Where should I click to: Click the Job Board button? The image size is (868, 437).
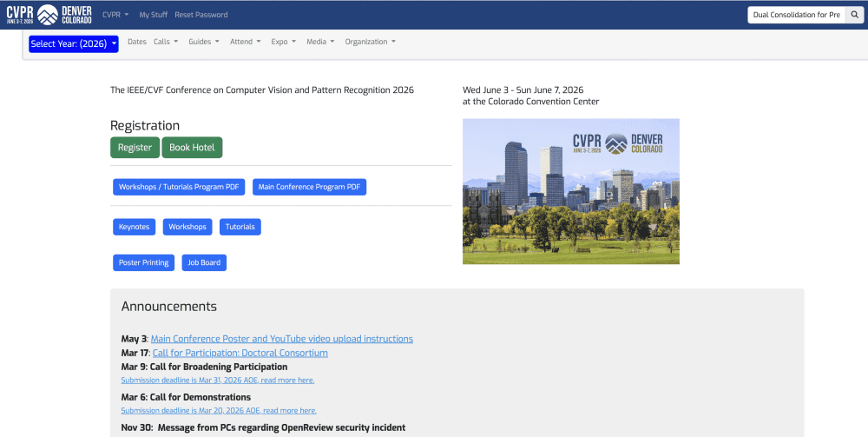[204, 262]
